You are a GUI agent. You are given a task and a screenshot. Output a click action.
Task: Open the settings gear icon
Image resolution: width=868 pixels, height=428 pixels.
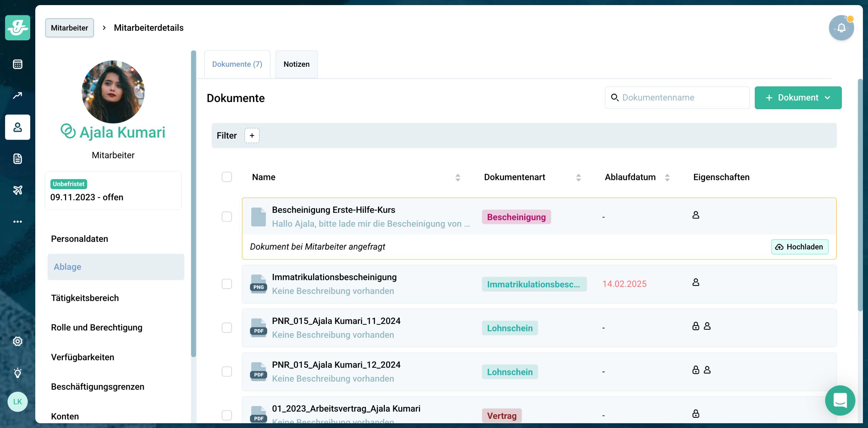pos(18,341)
